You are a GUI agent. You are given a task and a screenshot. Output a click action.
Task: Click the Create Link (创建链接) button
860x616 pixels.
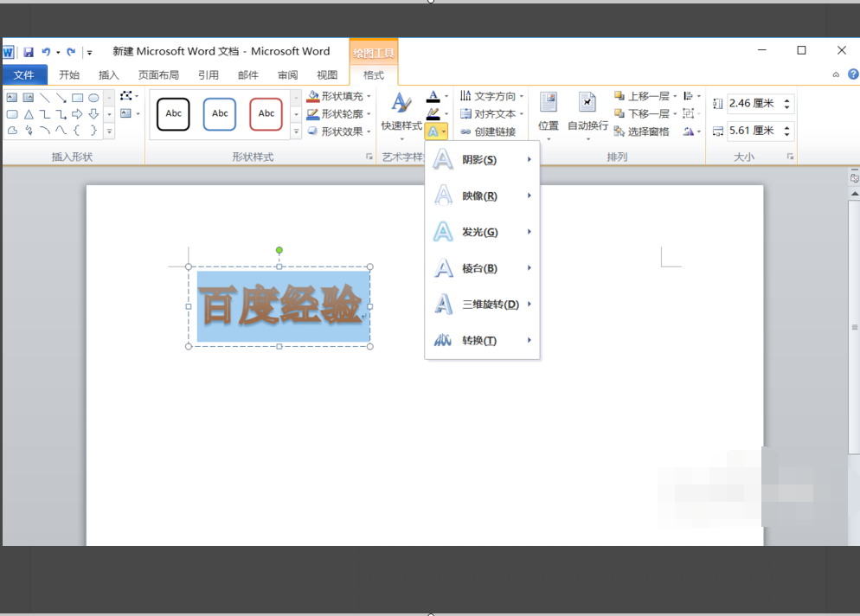pyautogui.click(x=488, y=132)
